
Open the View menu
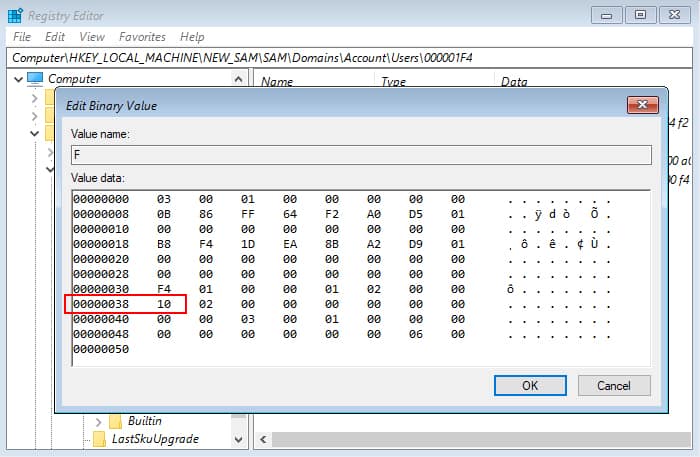(92, 37)
